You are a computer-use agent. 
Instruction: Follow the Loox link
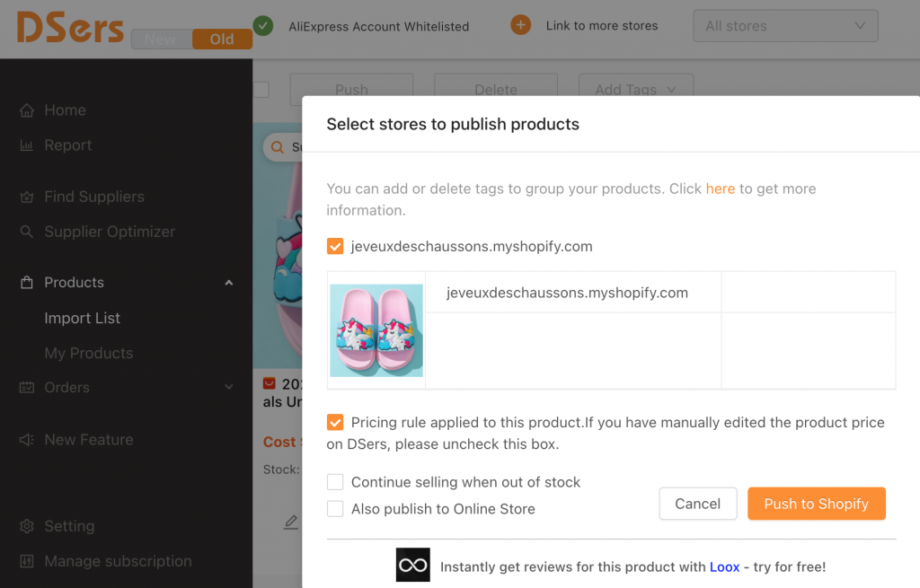tap(725, 566)
